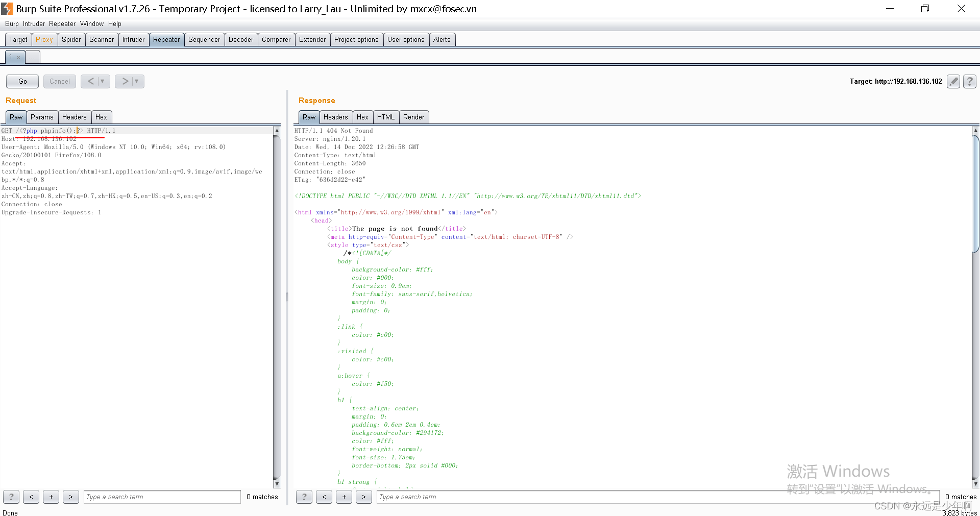This screenshot has width=980, height=516.
Task: Open the Extender tab
Action: [x=312, y=39]
